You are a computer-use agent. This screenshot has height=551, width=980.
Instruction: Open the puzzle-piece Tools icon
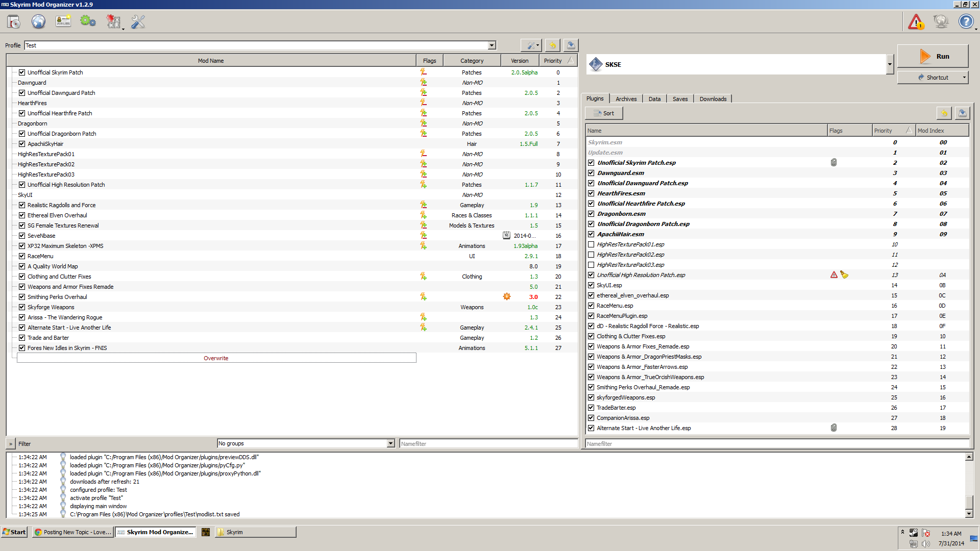coord(113,21)
